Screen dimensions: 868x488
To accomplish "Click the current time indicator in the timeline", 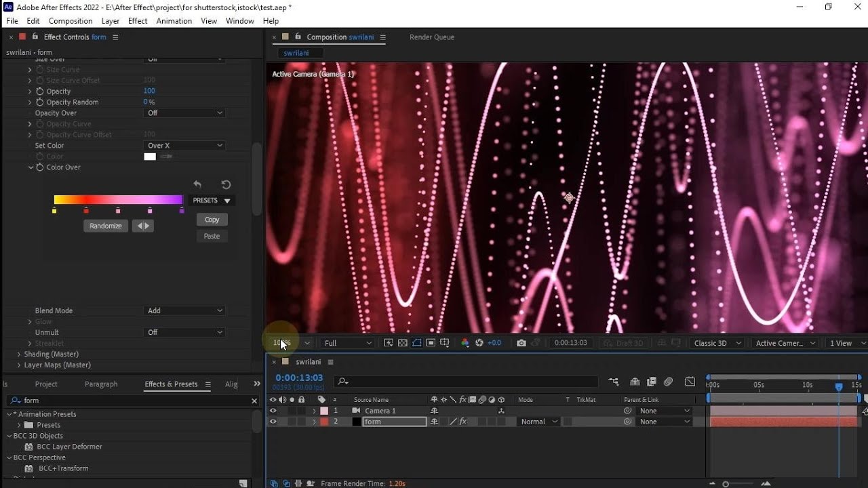I will [x=839, y=386].
